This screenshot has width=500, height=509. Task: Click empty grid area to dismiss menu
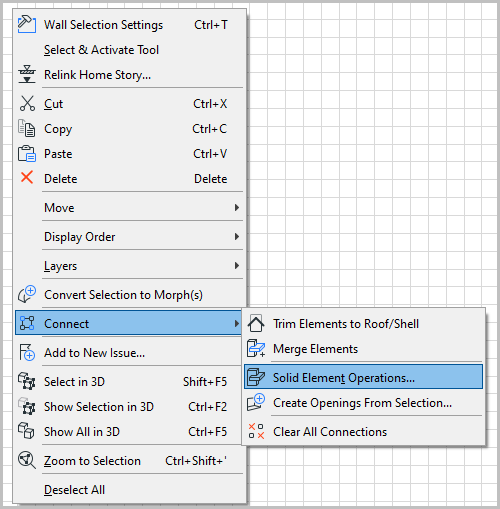367,150
